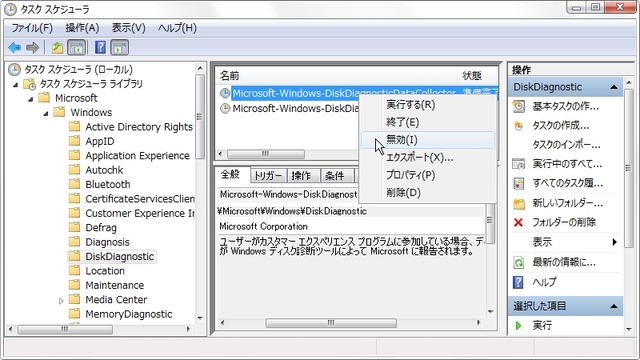Select the MemoryDiagnostic folder
Screen dimensions: 640x360
(129, 314)
